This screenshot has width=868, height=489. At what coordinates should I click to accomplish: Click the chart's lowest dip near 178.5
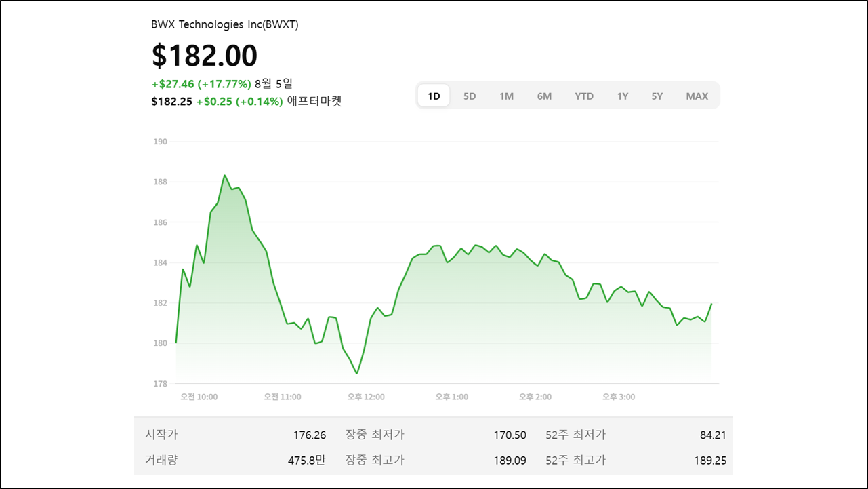[x=357, y=373]
